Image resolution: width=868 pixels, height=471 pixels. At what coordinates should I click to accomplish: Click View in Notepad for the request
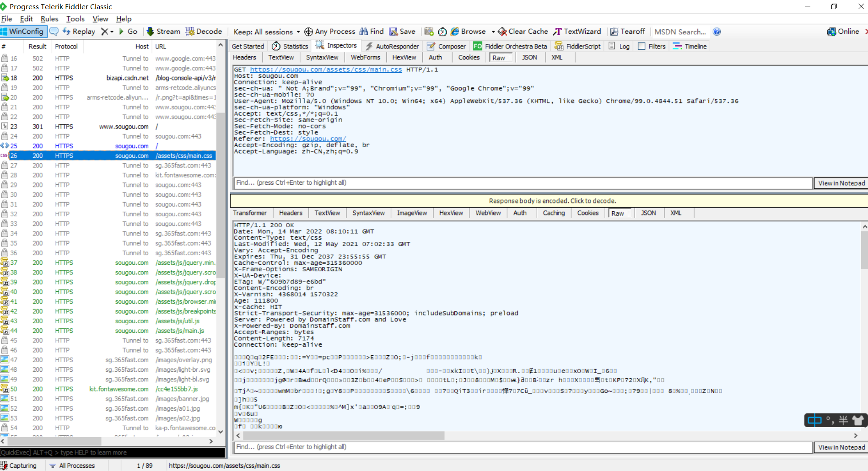coord(841,183)
